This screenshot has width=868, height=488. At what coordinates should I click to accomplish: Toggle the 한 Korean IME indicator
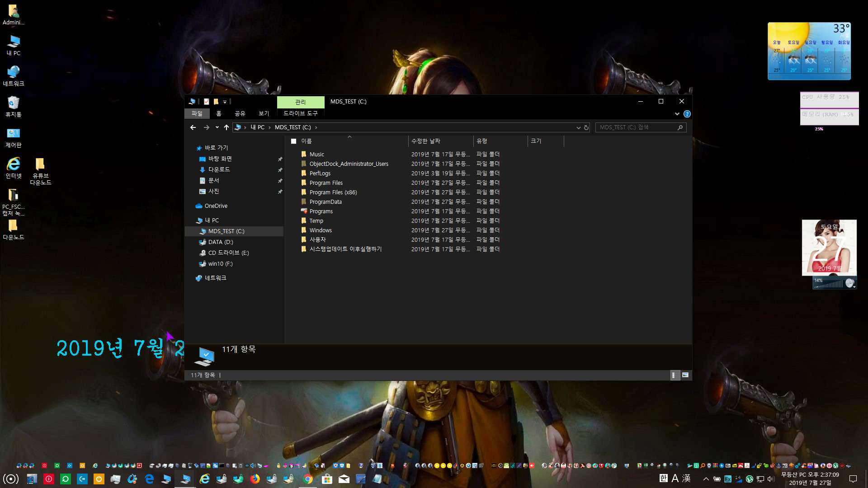(663, 478)
